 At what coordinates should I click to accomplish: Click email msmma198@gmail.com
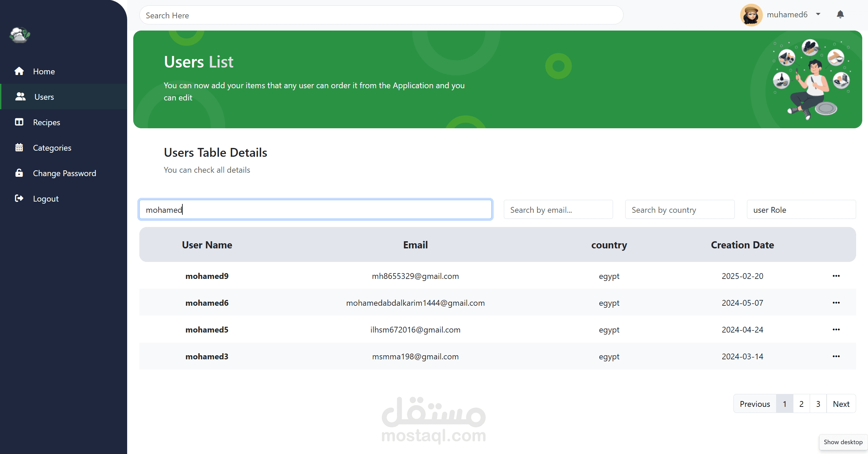pyautogui.click(x=415, y=357)
